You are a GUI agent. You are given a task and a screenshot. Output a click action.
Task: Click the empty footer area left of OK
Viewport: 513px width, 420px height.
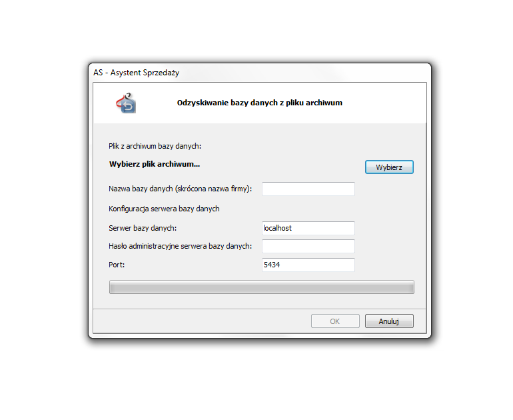pyautogui.click(x=201, y=321)
